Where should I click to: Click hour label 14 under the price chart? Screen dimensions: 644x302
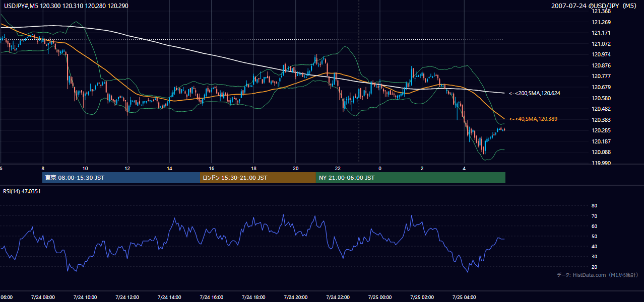pos(169,168)
